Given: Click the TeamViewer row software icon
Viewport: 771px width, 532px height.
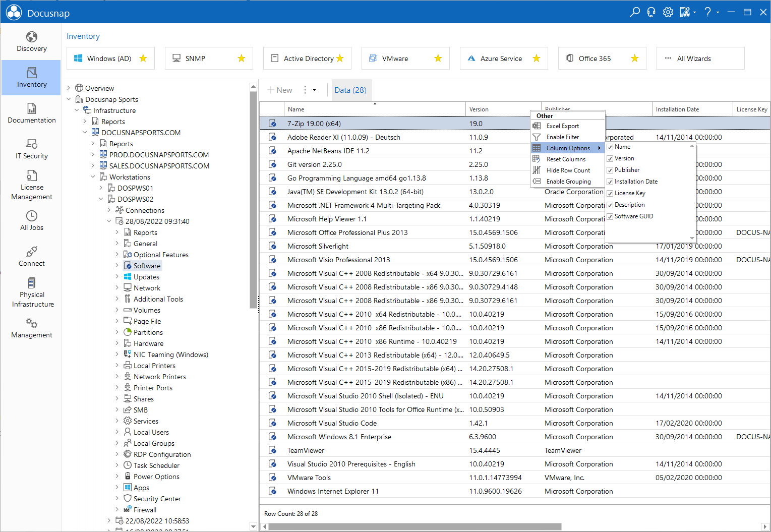Looking at the screenshot, I should pos(272,450).
